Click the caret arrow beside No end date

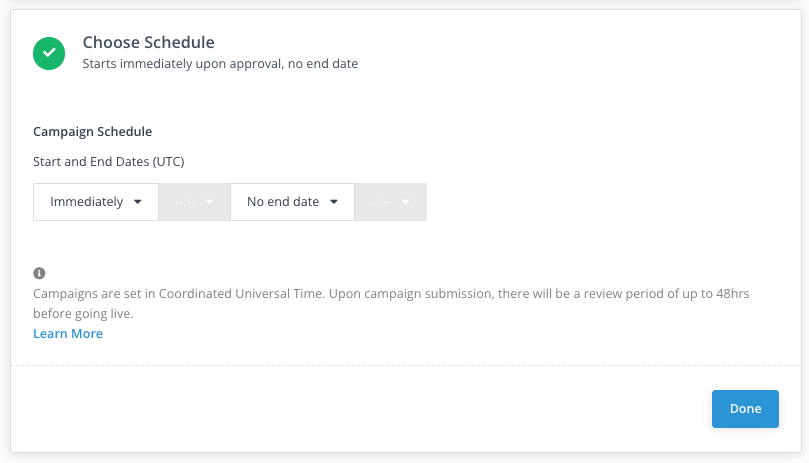coord(334,202)
